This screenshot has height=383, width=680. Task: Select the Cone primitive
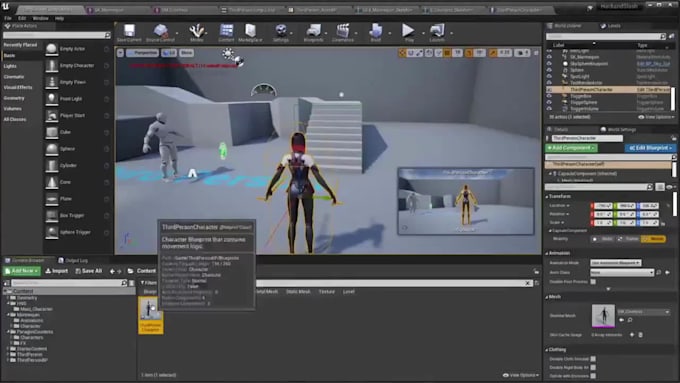click(x=78, y=182)
